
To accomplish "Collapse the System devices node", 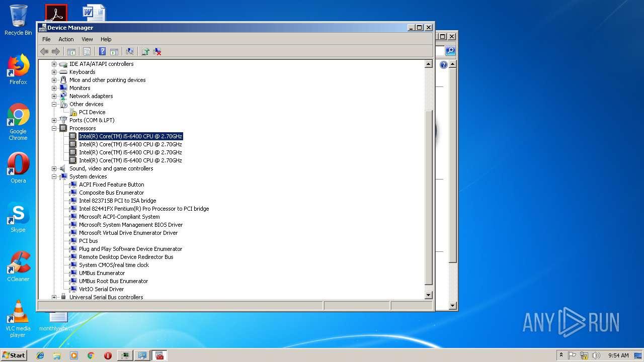I will tap(54, 176).
